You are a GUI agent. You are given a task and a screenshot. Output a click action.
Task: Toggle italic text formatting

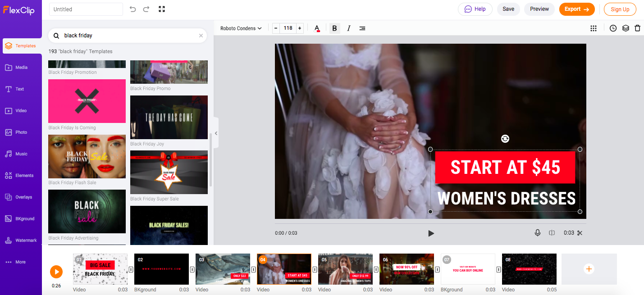(348, 28)
